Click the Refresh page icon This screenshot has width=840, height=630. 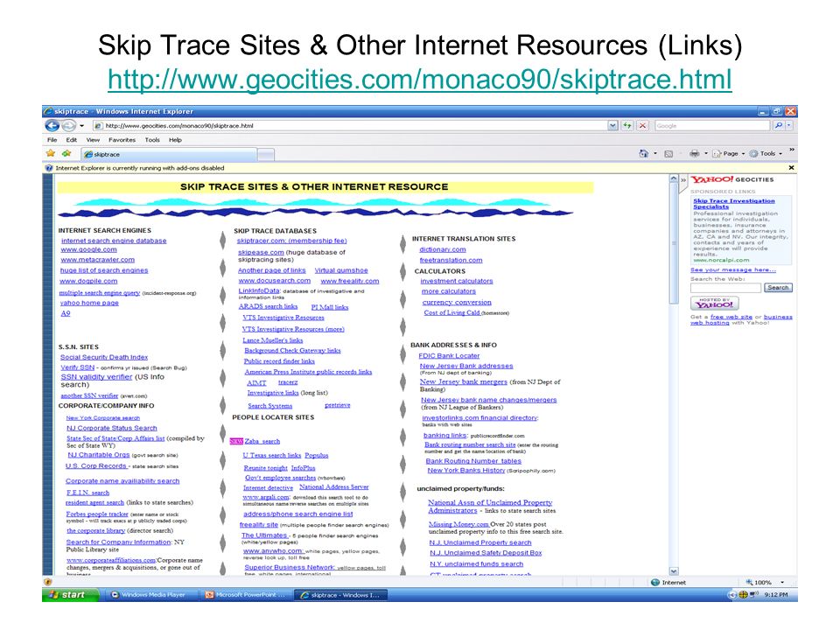pos(626,125)
